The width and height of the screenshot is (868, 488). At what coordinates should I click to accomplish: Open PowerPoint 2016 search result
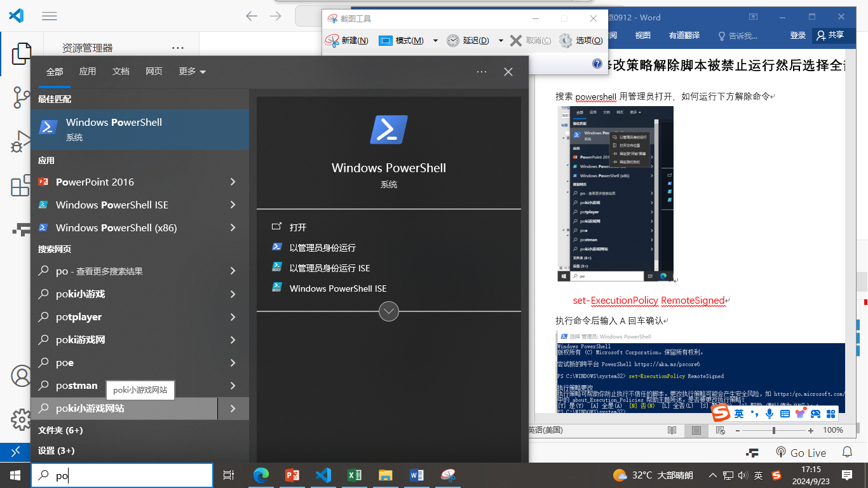125,182
